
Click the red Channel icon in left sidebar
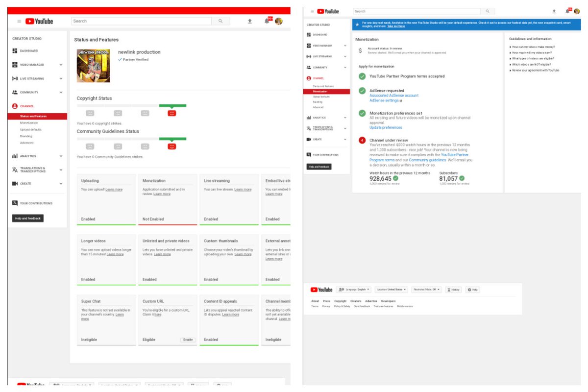click(15, 106)
